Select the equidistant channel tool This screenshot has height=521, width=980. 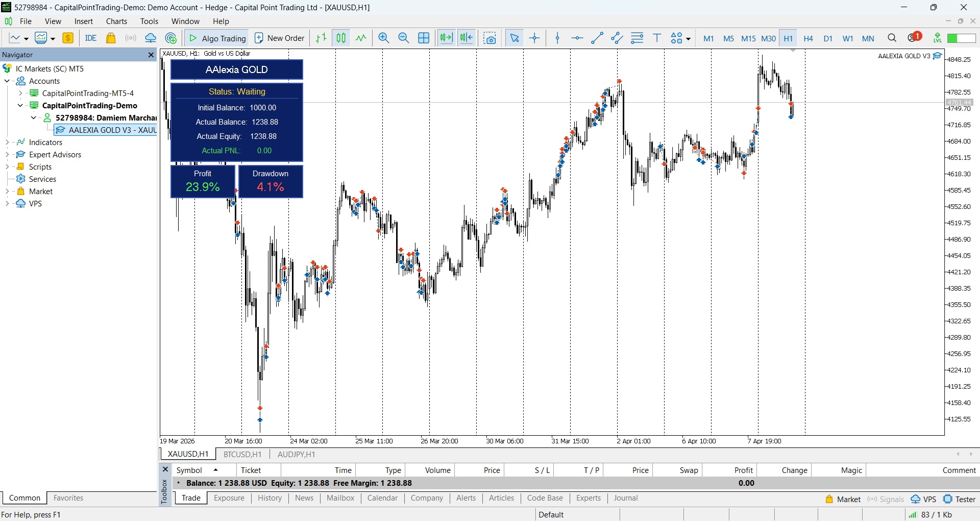[x=617, y=38]
